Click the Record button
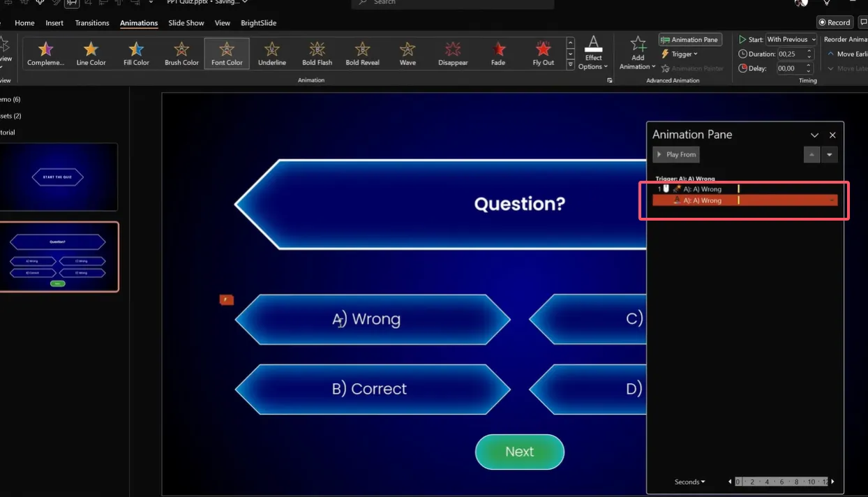The height and width of the screenshot is (497, 868). tap(835, 22)
